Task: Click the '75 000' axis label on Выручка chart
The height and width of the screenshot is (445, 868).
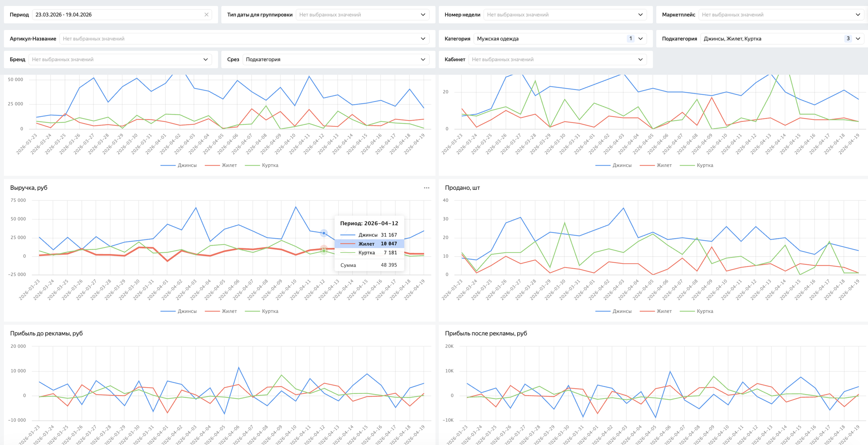Action: click(18, 200)
